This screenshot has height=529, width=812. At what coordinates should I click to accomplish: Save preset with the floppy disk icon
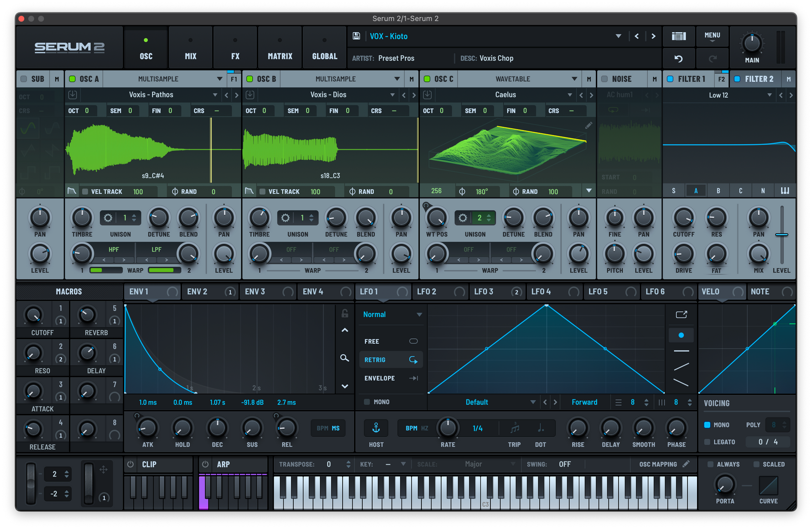(356, 36)
